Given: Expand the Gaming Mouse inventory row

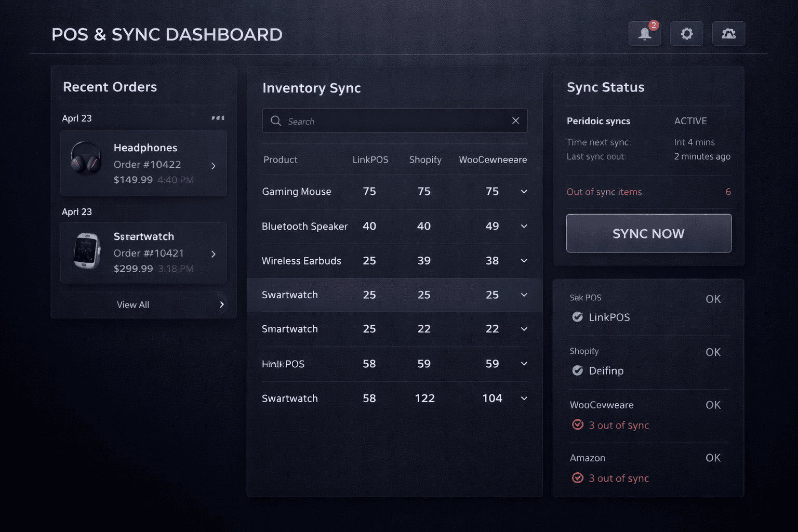Looking at the screenshot, I should pyautogui.click(x=524, y=191).
